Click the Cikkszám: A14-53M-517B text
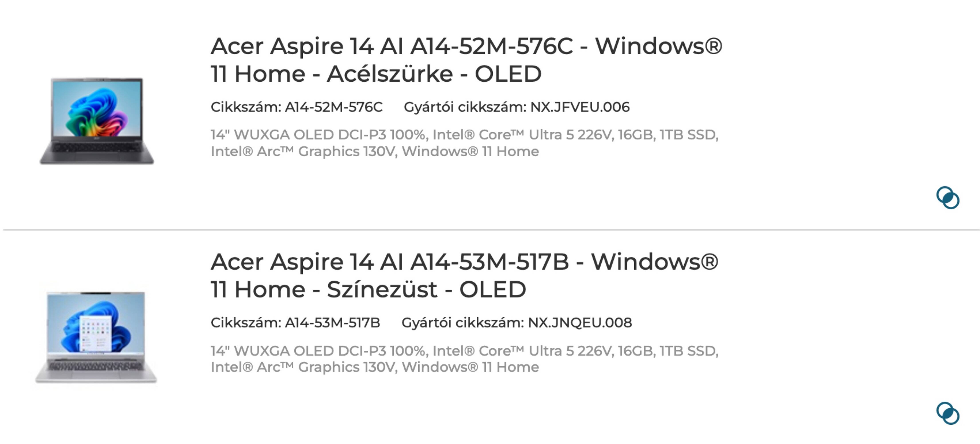The height and width of the screenshot is (444, 980). coord(295,323)
